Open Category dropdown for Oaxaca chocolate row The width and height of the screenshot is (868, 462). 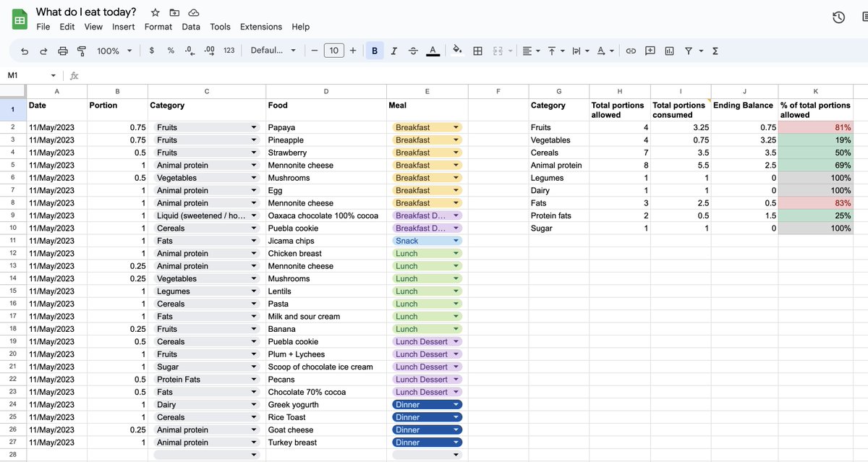coord(253,215)
